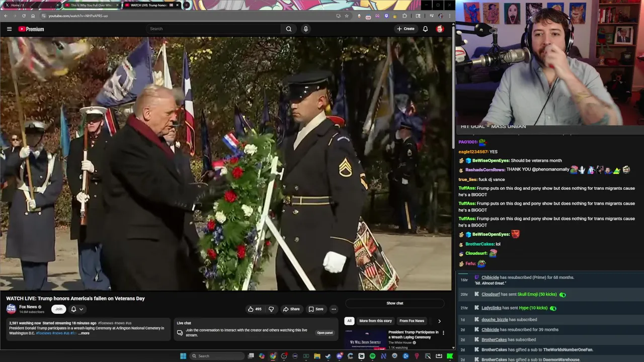Open YouTube notifications bell

coord(425,29)
